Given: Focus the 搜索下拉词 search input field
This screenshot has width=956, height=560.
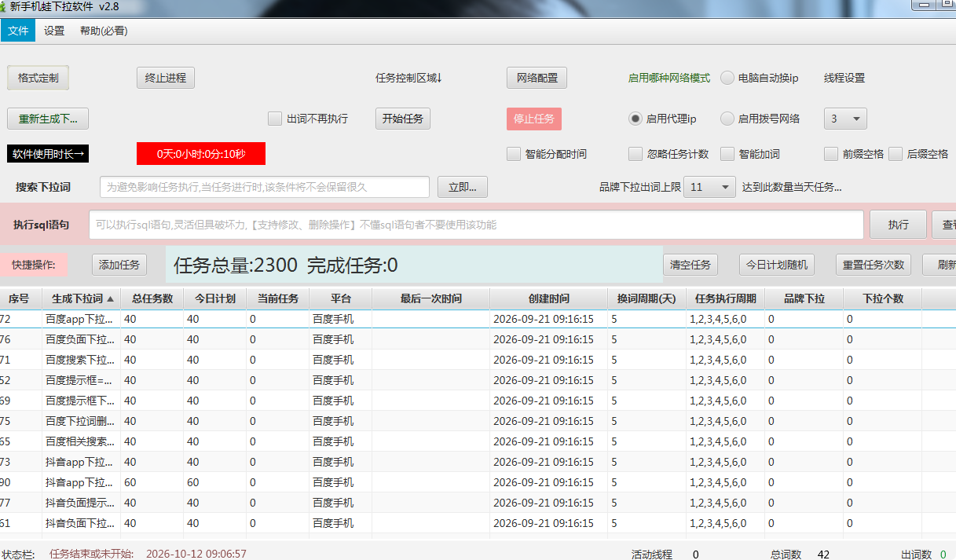Looking at the screenshot, I should (x=265, y=187).
